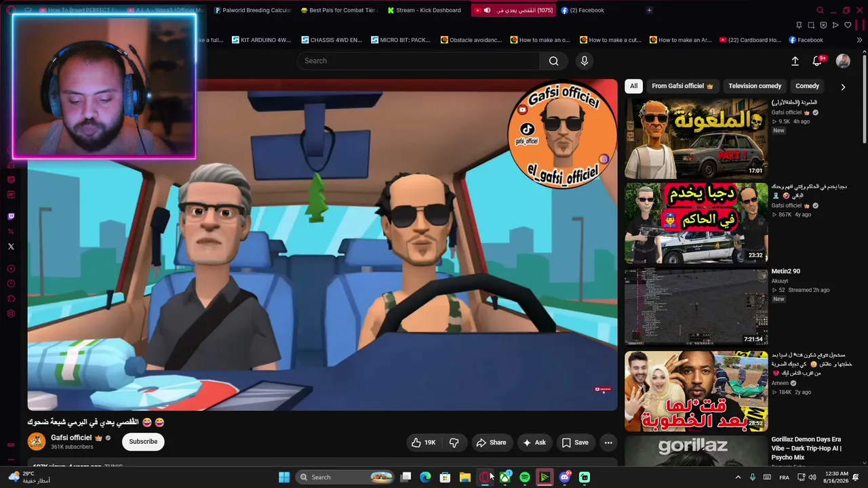Open X (Twitter) from the browser sidebar
868x488 pixels.
(x=11, y=247)
